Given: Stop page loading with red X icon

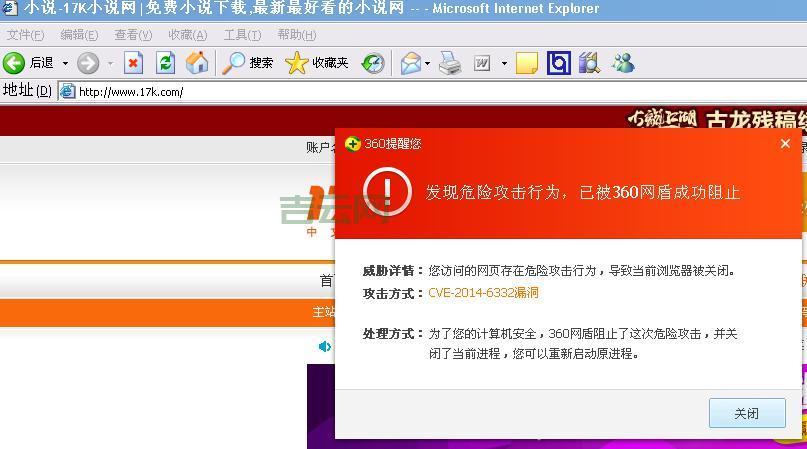Looking at the screenshot, I should pos(133,63).
